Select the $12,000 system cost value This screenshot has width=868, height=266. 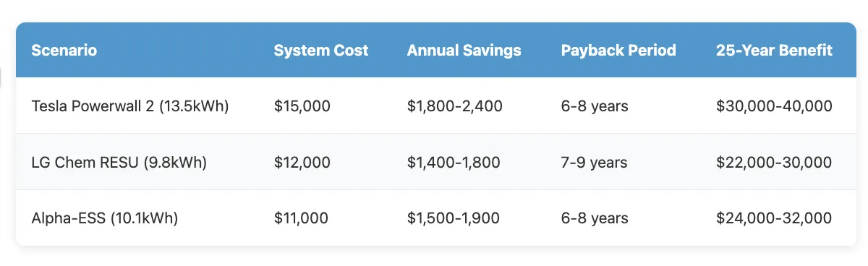(x=302, y=163)
